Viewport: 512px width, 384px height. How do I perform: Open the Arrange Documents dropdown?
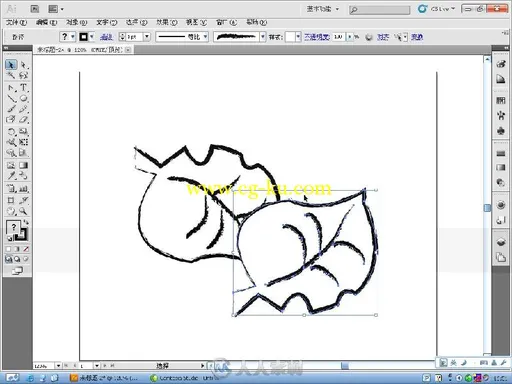point(56,9)
